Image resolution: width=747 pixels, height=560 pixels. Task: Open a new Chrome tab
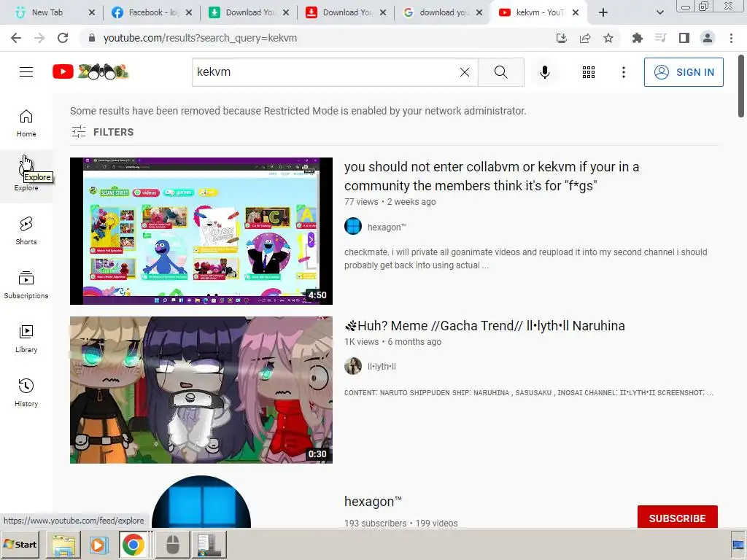[603, 12]
